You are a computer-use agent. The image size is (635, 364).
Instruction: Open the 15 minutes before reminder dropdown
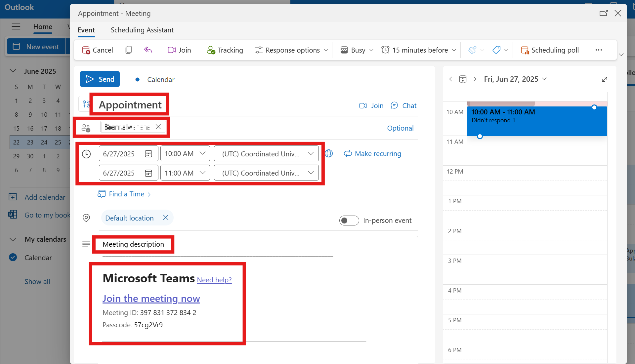(x=419, y=50)
